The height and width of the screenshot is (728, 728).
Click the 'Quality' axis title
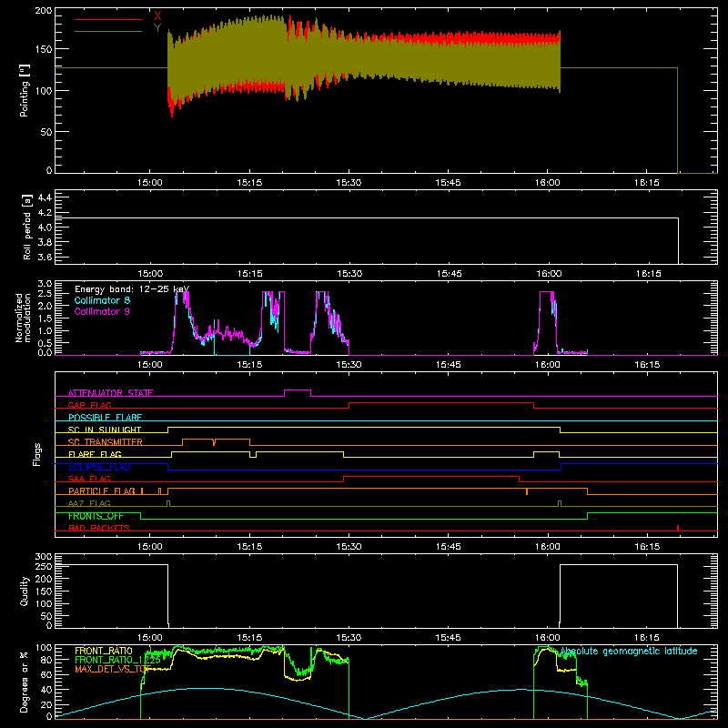pyautogui.click(x=25, y=591)
